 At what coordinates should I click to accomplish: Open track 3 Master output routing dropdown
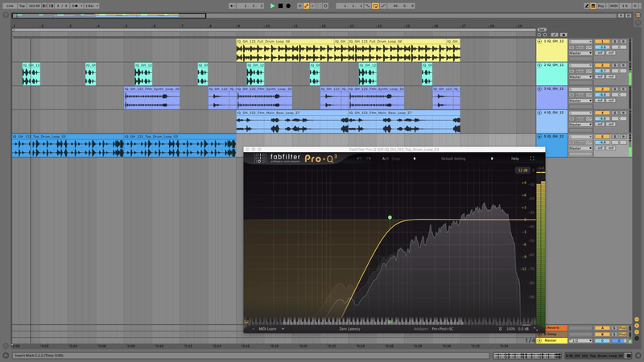580,101
